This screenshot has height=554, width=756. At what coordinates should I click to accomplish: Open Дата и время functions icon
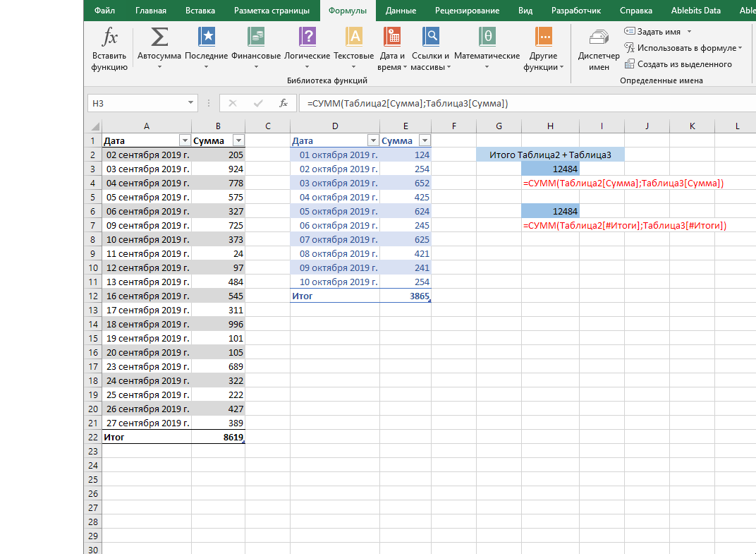392,37
